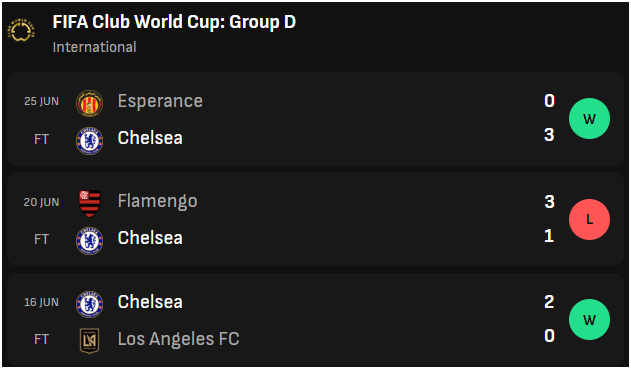631x369 pixels.
Task: Click Chelsea crest in 25 Jun match
Action: (89, 141)
